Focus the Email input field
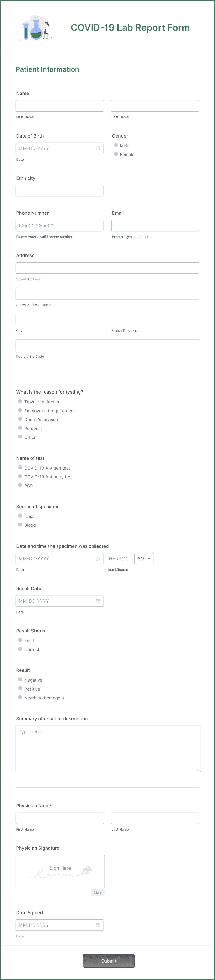The image size is (215, 980). (x=155, y=225)
